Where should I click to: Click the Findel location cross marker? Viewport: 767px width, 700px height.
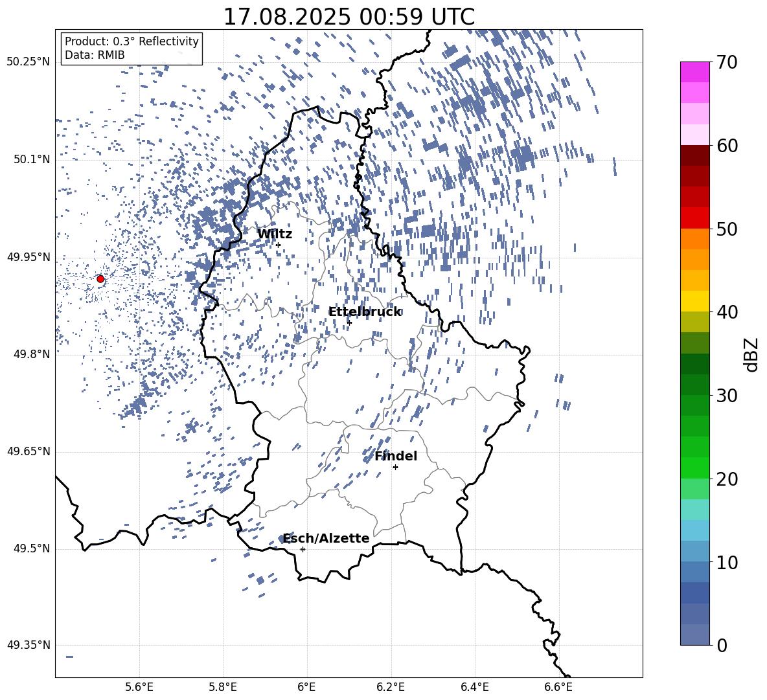[395, 468]
